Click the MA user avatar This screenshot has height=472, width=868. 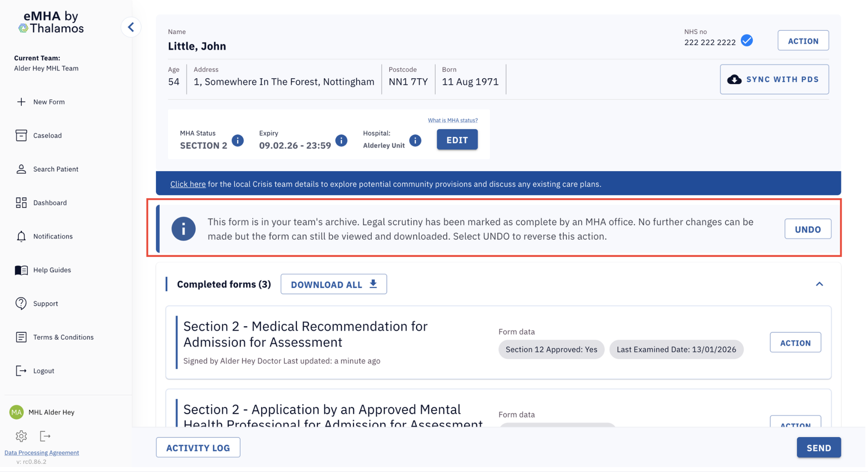[x=17, y=412]
